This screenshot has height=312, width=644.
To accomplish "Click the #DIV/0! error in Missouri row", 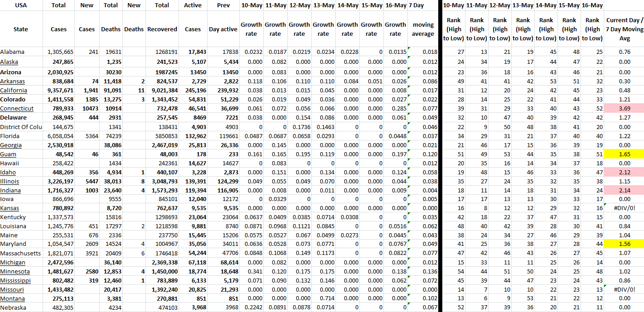I will (x=624, y=289).
